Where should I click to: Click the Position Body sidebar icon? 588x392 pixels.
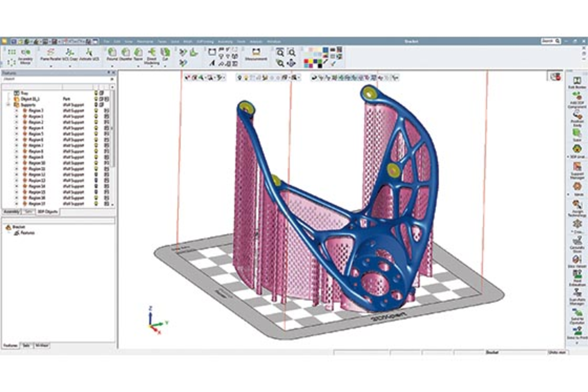577,116
